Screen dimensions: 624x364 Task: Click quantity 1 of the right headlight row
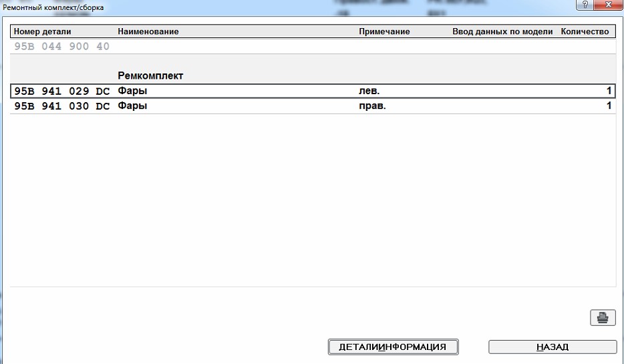[608, 106]
